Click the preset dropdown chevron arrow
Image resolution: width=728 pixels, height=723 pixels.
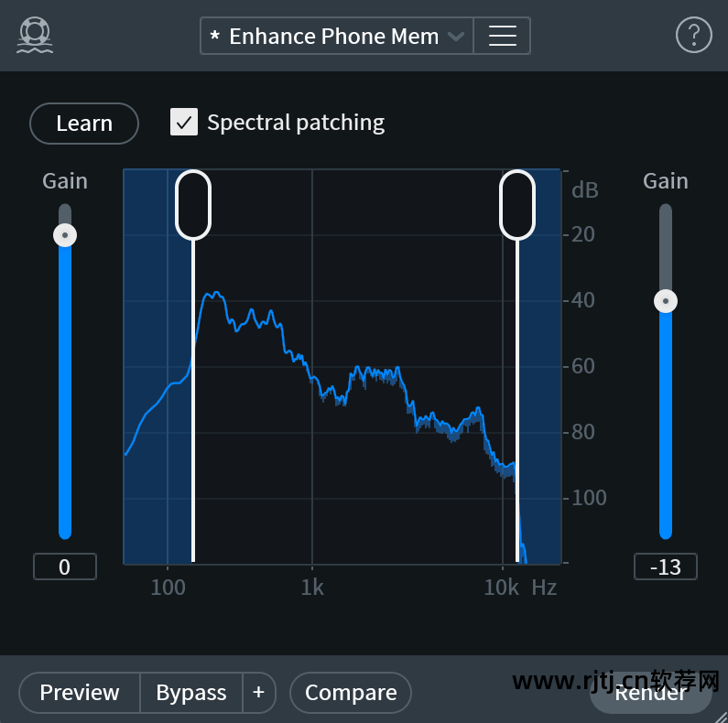[x=456, y=37]
